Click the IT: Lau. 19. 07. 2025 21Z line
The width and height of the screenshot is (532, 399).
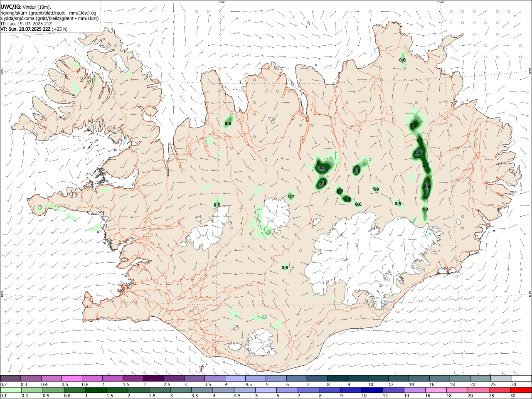26,24
